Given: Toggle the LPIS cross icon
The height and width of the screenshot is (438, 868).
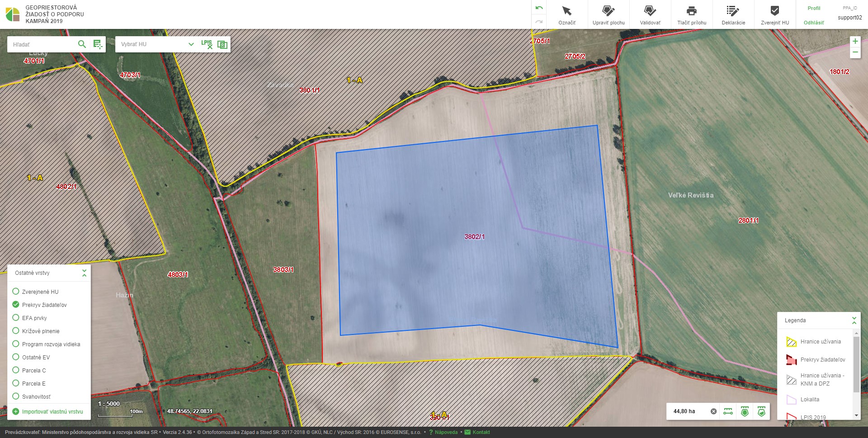Looking at the screenshot, I should [x=207, y=44].
